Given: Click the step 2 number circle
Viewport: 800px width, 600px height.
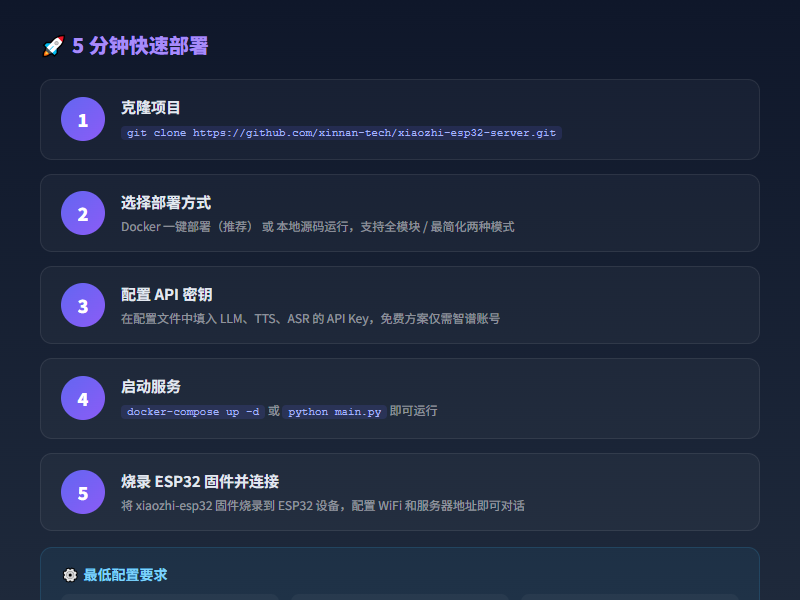Looking at the screenshot, I should click(83, 213).
